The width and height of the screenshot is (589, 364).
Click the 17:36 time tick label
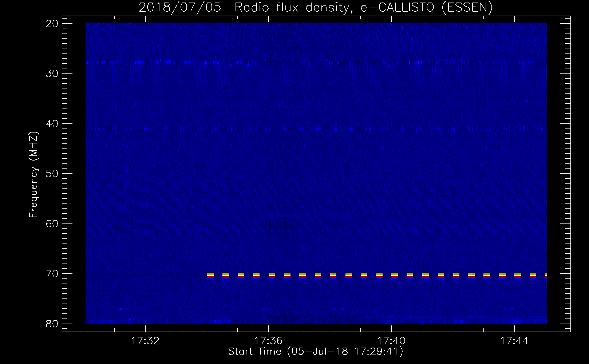point(268,341)
